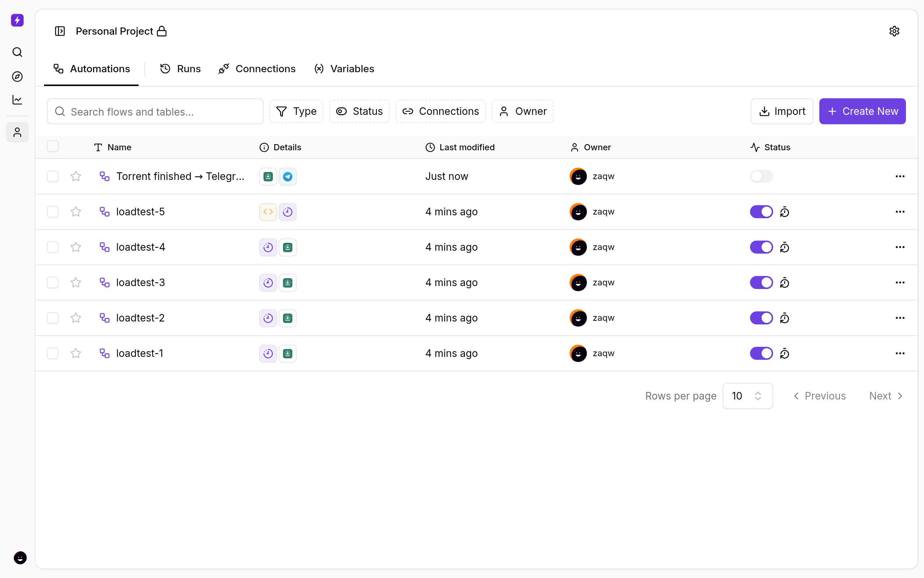Click the schedule timer icon in loadtest-2 status
The height and width of the screenshot is (578, 924).
tap(784, 318)
